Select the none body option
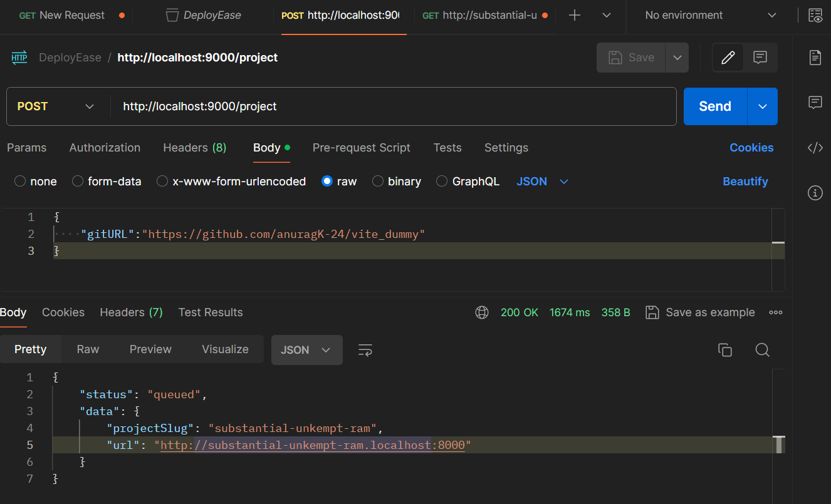Screen dimensions: 831x504 20,182
